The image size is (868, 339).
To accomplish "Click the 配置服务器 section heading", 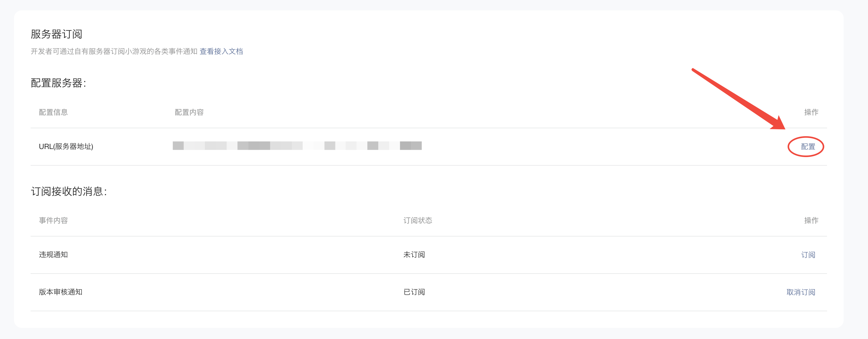I will coord(58,83).
